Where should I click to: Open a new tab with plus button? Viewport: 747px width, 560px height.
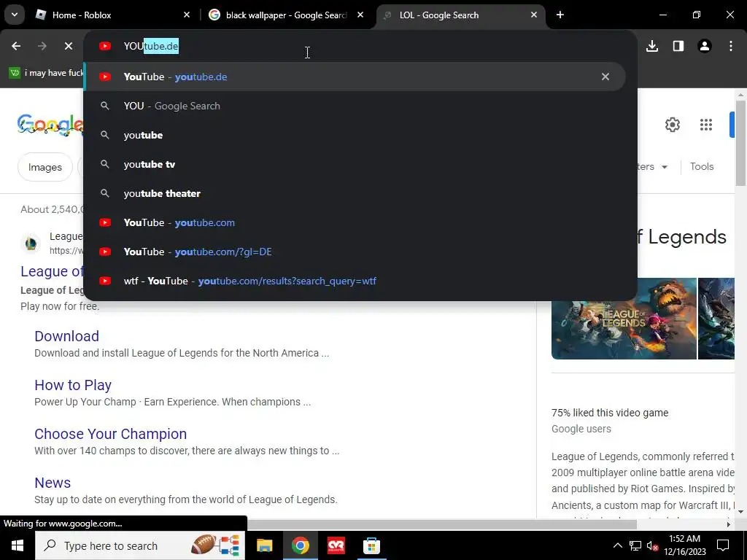click(560, 15)
